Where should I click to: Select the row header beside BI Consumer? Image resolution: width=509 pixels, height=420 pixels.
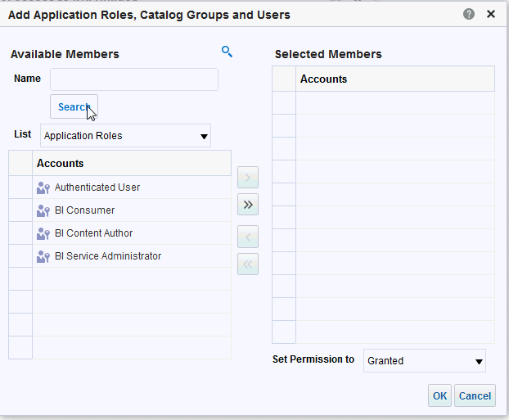20,210
